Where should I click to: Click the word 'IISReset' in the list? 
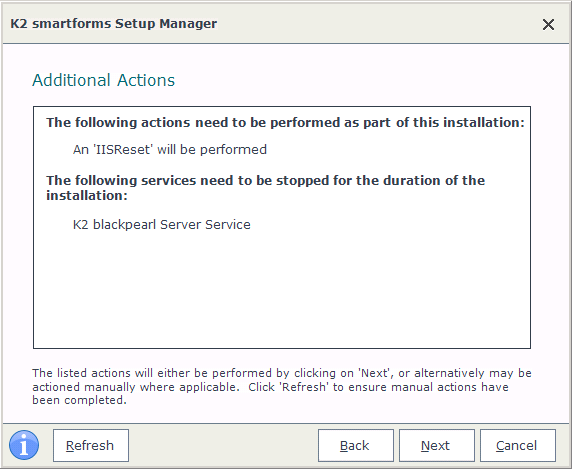point(122,150)
